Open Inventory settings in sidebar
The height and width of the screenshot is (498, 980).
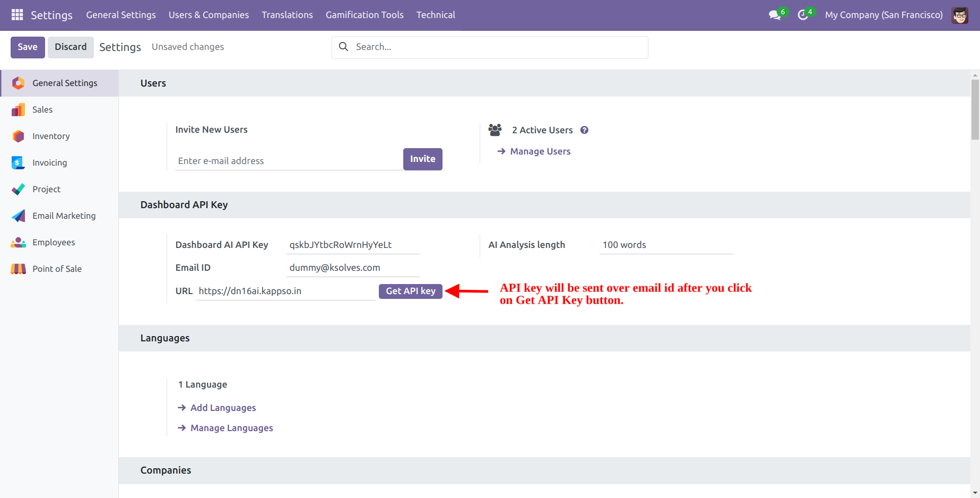[51, 136]
